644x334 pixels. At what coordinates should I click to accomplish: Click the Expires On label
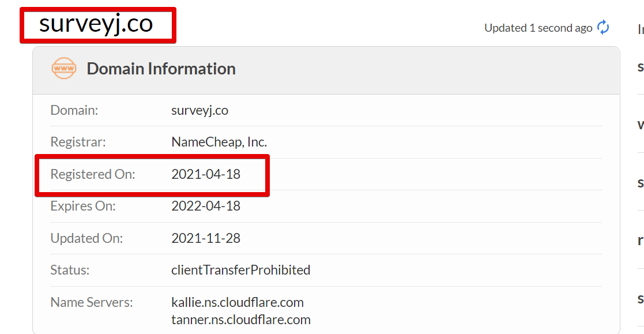(x=83, y=206)
